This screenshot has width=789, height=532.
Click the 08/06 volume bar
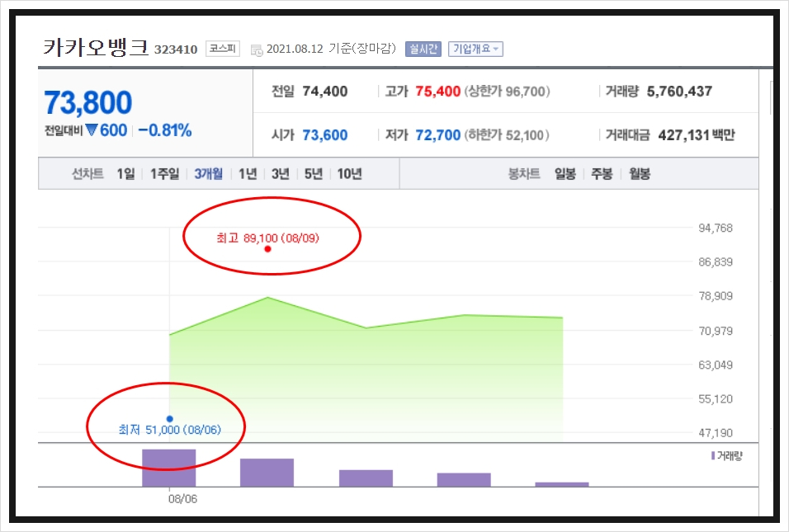pyautogui.click(x=169, y=468)
